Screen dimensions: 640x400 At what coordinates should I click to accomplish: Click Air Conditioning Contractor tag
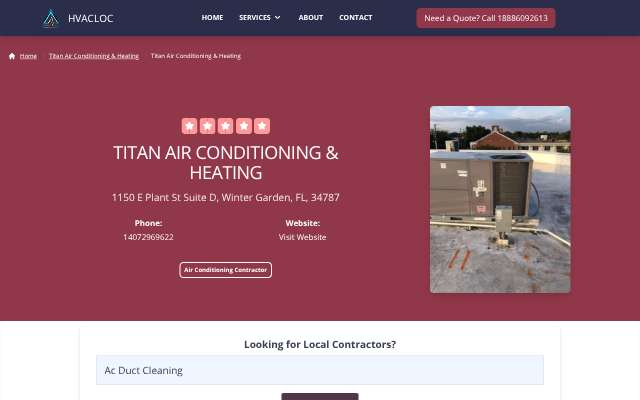(x=226, y=270)
